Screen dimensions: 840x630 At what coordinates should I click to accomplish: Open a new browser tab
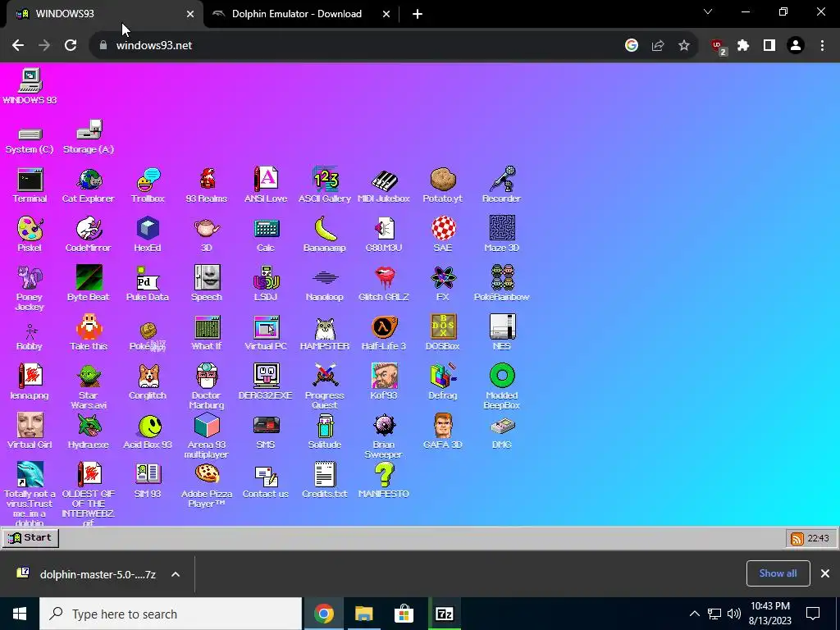pos(418,15)
